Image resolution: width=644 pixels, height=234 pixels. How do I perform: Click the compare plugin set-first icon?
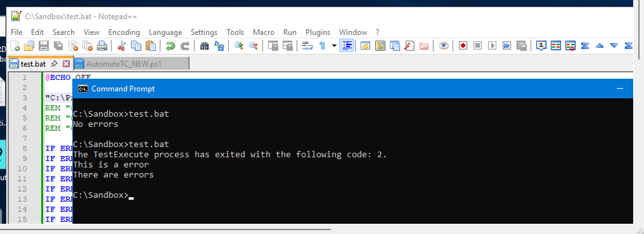(x=542, y=46)
